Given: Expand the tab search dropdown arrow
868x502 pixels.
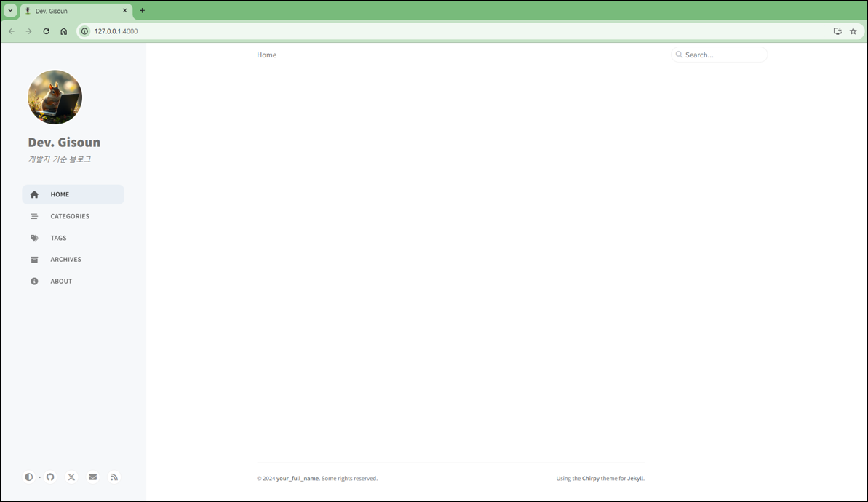Looking at the screenshot, I should click(10, 11).
